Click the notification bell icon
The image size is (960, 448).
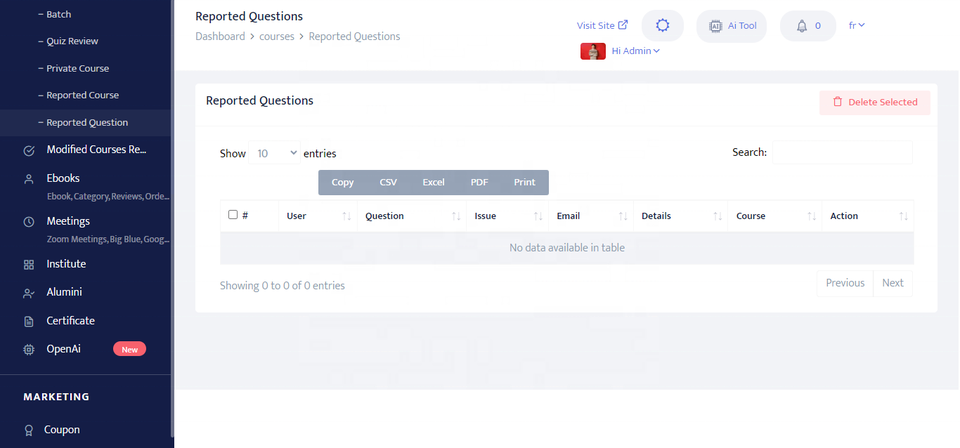click(802, 26)
